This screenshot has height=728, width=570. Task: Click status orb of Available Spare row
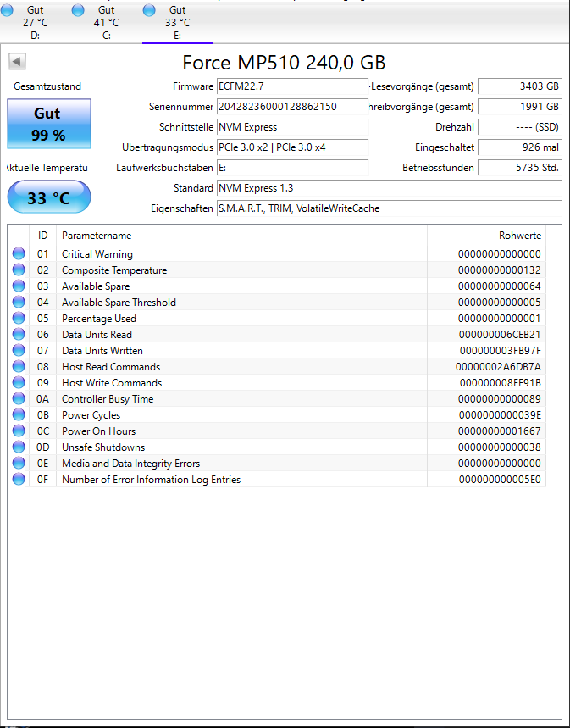[19, 286]
